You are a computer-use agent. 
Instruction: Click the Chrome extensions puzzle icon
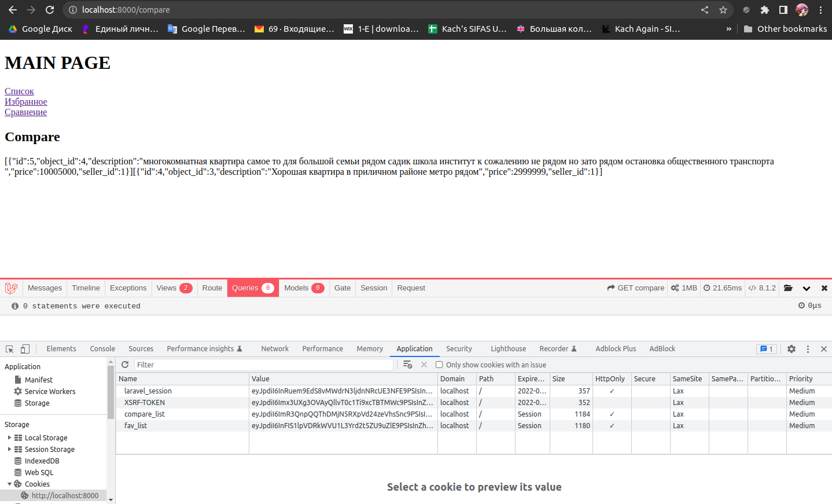click(764, 9)
